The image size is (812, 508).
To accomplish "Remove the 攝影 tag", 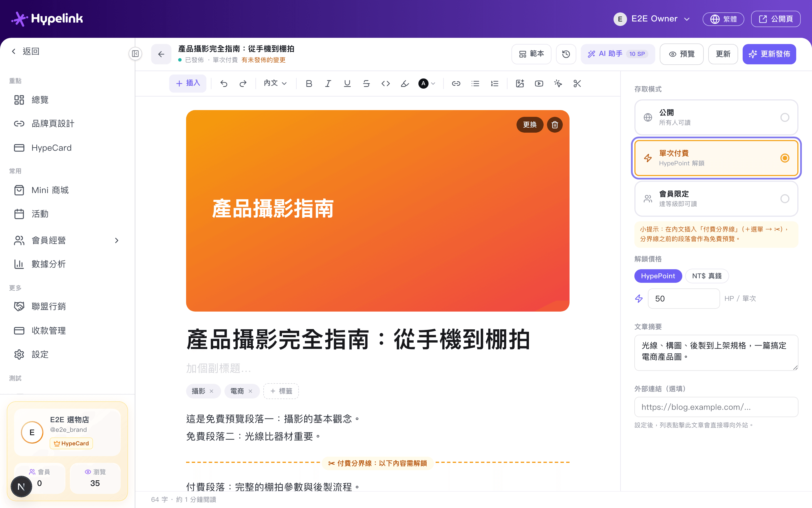I will pyautogui.click(x=211, y=391).
